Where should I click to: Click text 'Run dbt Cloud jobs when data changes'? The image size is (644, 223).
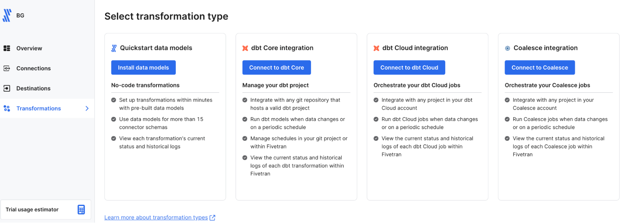coord(429,119)
